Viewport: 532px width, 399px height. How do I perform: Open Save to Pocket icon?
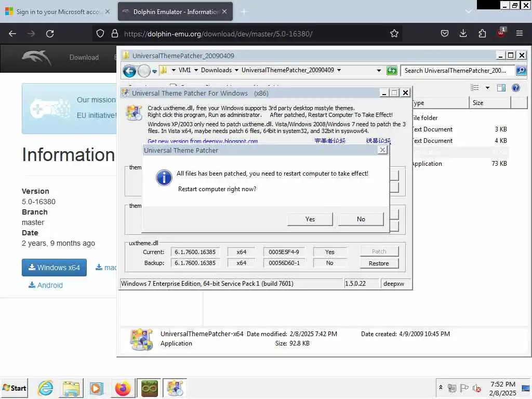click(x=445, y=34)
